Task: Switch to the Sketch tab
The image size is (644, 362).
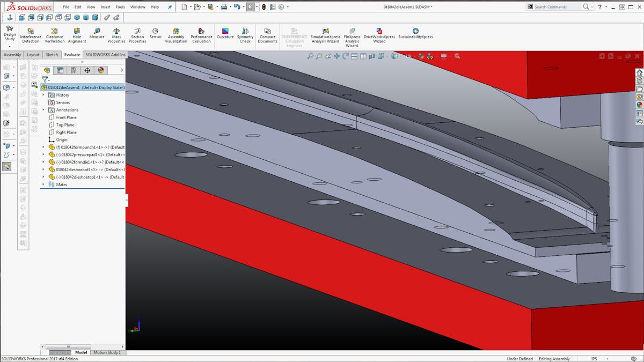Action: (52, 55)
